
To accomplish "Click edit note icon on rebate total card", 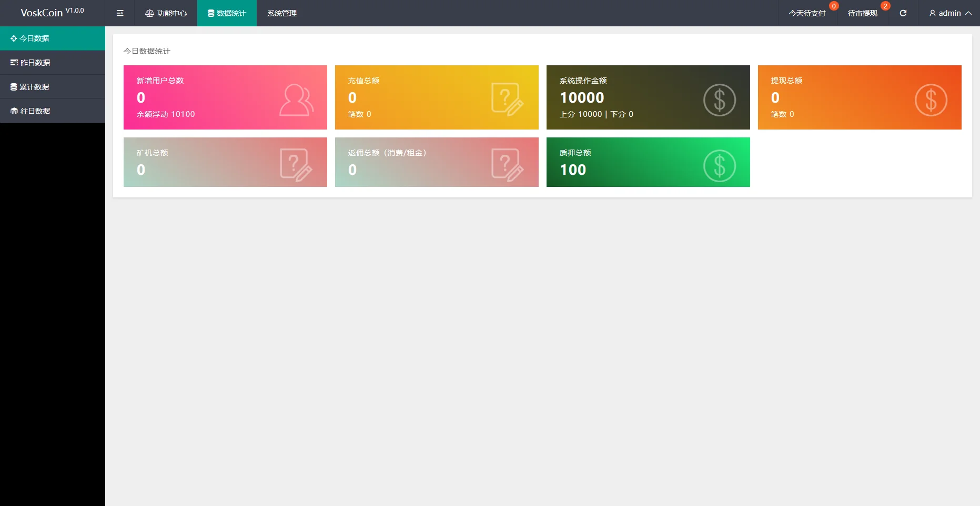I will pyautogui.click(x=507, y=165).
